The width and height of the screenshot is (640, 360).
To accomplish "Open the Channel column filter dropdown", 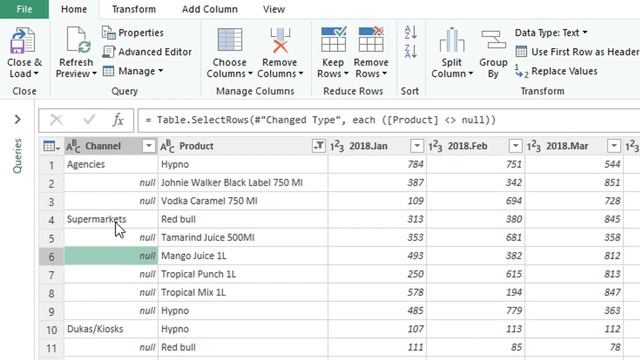I will [149, 146].
